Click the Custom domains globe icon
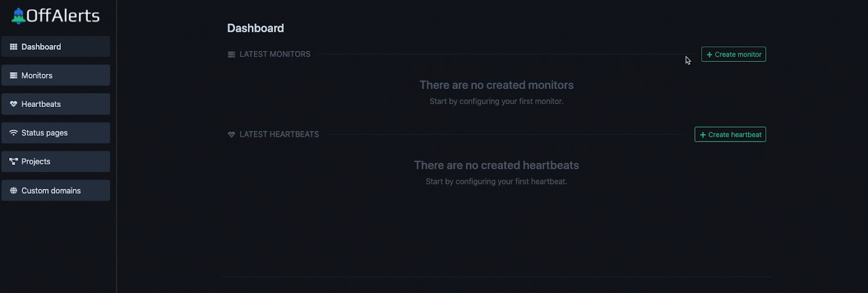Image resolution: width=868 pixels, height=293 pixels. [x=14, y=190]
